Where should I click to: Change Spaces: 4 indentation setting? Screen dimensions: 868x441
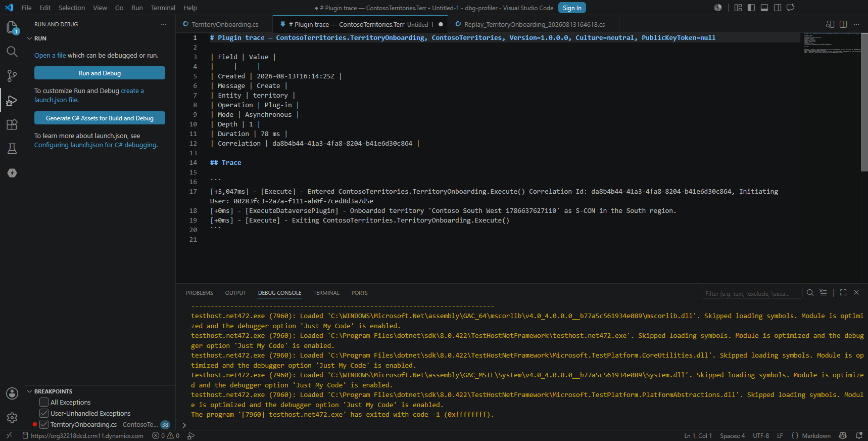(x=732, y=435)
